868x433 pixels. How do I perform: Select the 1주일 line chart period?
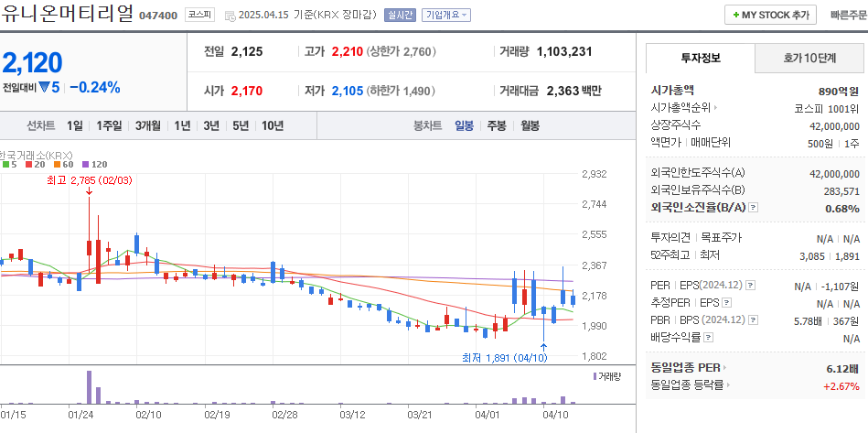click(109, 125)
